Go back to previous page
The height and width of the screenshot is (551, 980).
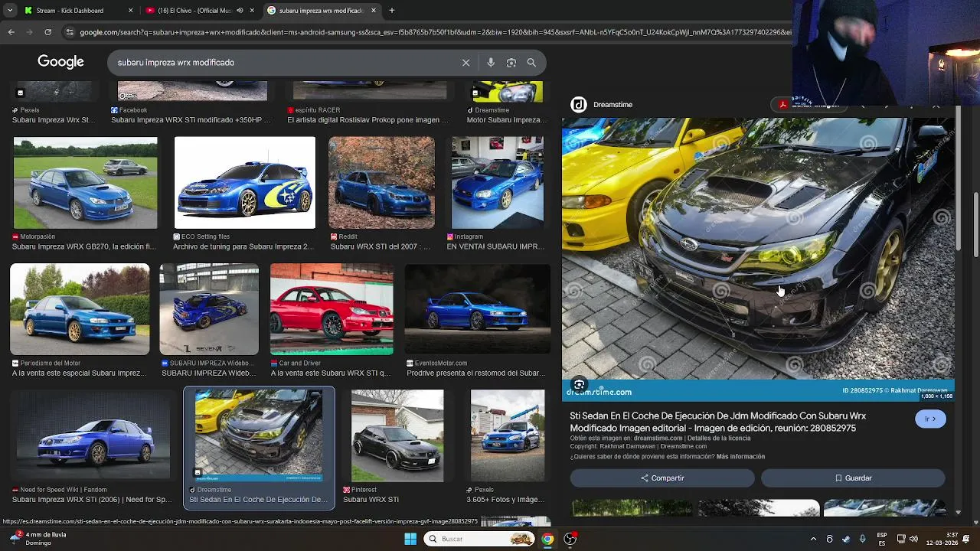(11, 32)
